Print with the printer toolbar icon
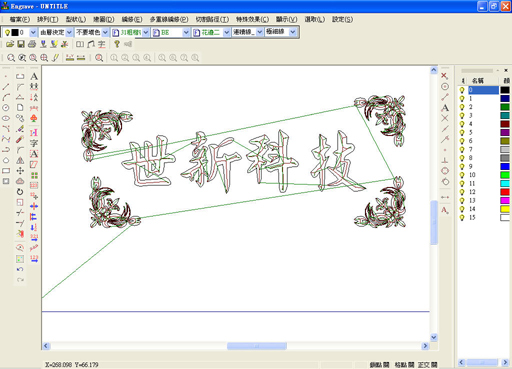The width and height of the screenshot is (512, 369). 32,44
